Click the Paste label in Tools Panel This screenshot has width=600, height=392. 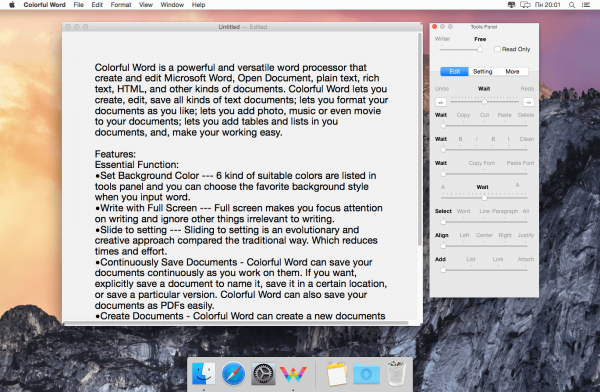click(x=504, y=115)
